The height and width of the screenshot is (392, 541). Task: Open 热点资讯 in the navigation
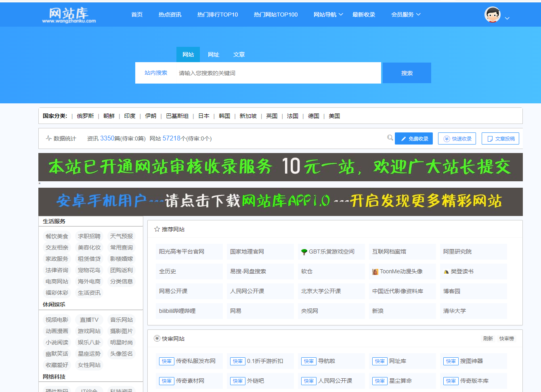coord(170,15)
